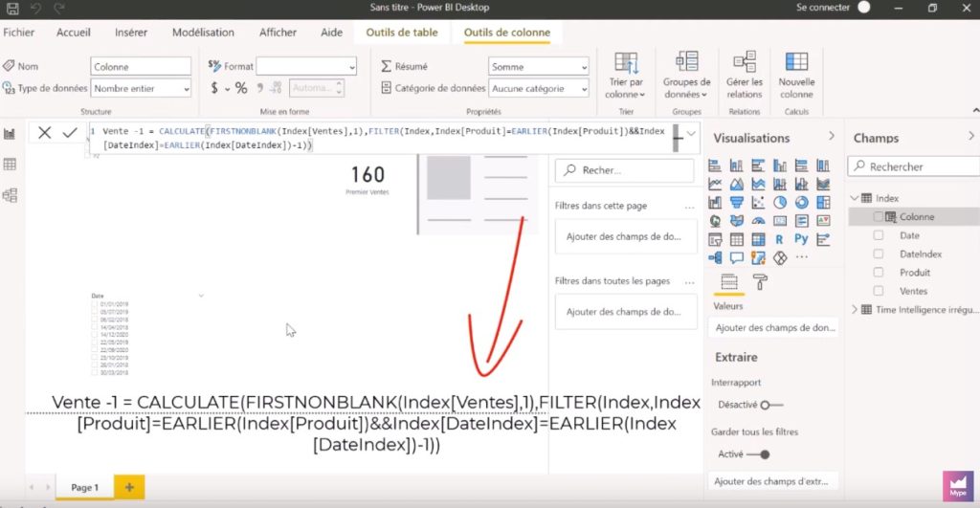Turn on the Interrapport toggle
This screenshot has height=508, width=980.
(771, 405)
